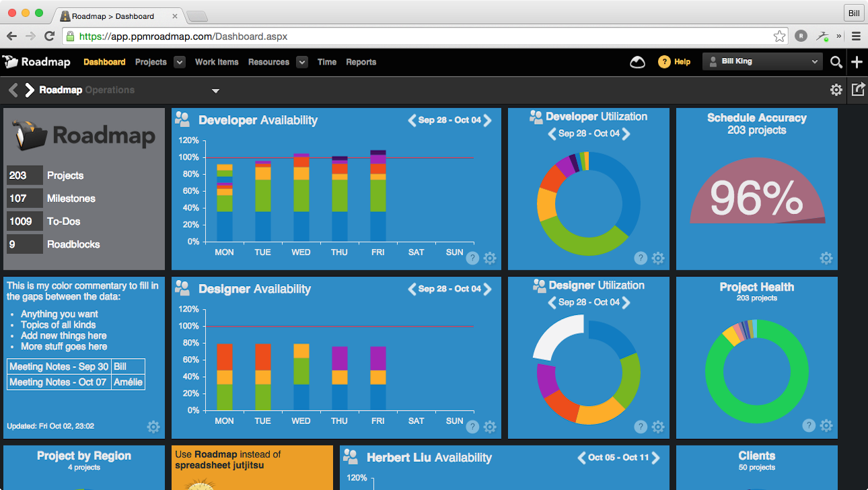Go forward with the dashboard right chevron

[29, 90]
